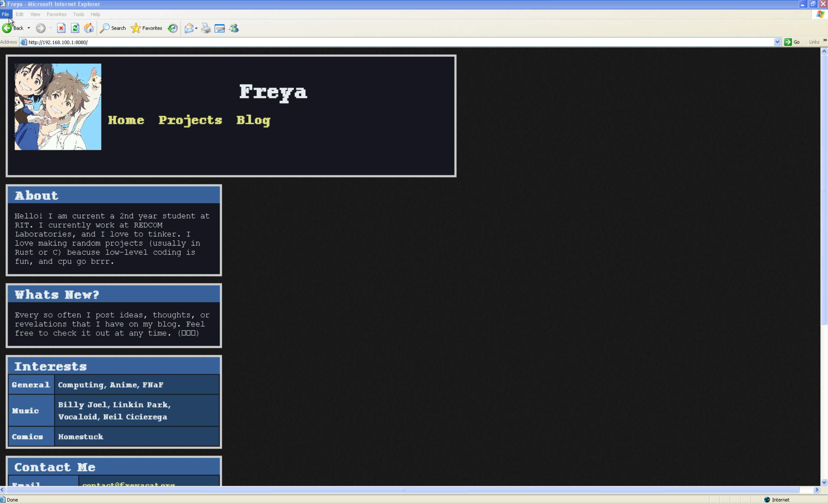Open the View menu
This screenshot has height=504, width=828.
tap(35, 14)
